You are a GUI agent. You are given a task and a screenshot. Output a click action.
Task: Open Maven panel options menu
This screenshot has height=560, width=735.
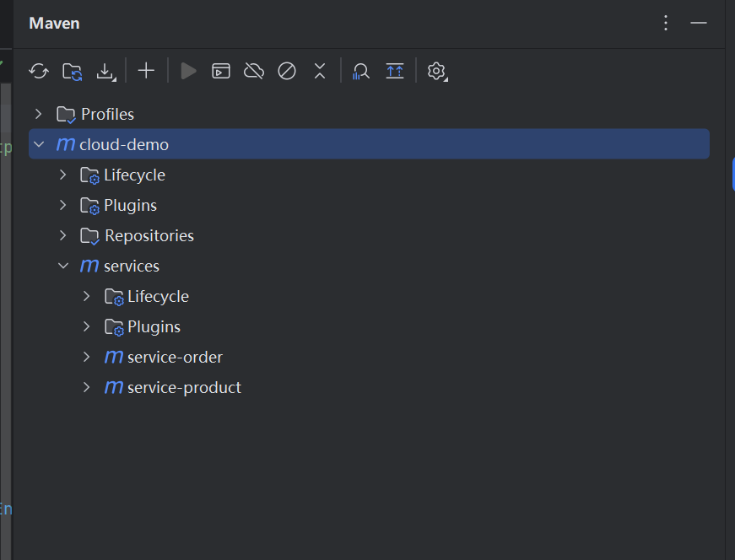(x=666, y=23)
